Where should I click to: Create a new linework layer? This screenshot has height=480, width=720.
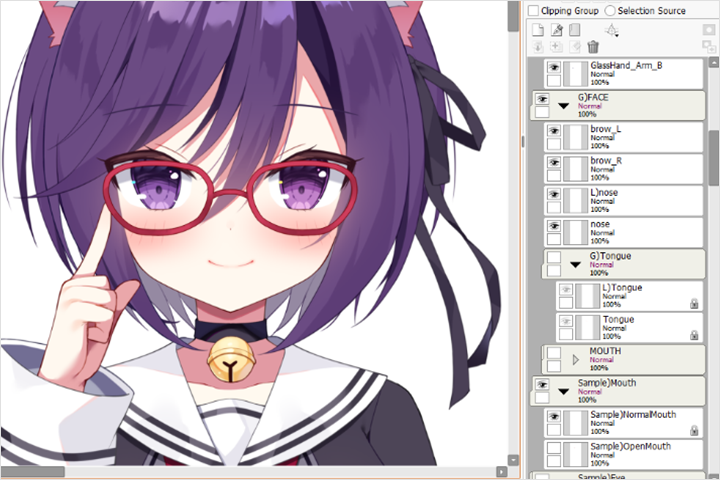point(557,30)
